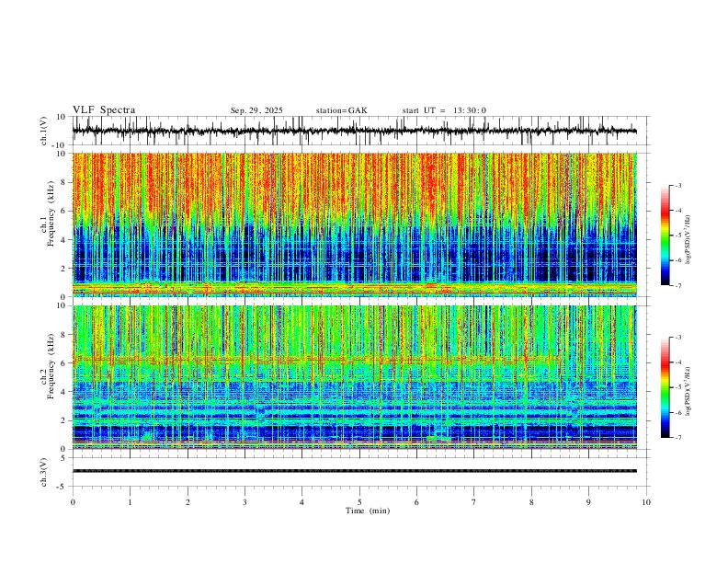Click the ch.2 spectrogram color scale bar
728x563 pixels.
coord(665,387)
